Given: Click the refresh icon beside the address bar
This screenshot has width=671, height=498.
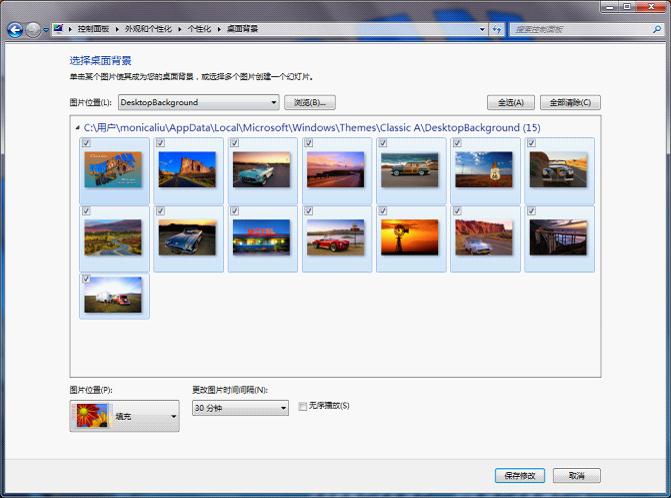Looking at the screenshot, I should pos(497,30).
